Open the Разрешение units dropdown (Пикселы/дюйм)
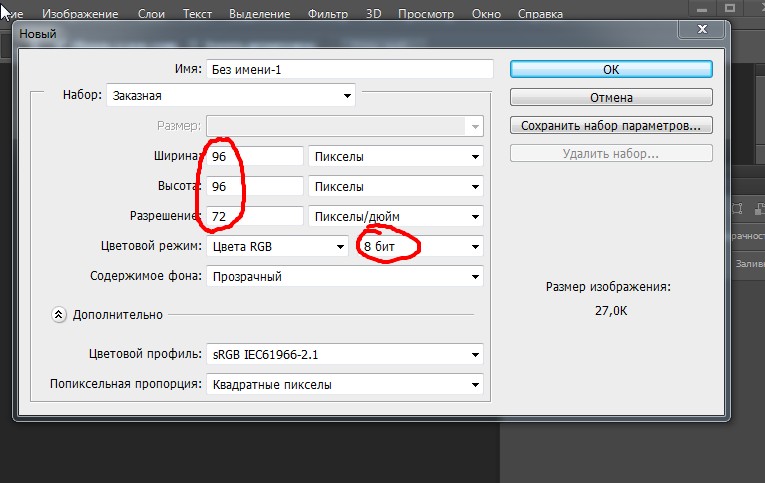The height and width of the screenshot is (483, 765). (395, 216)
